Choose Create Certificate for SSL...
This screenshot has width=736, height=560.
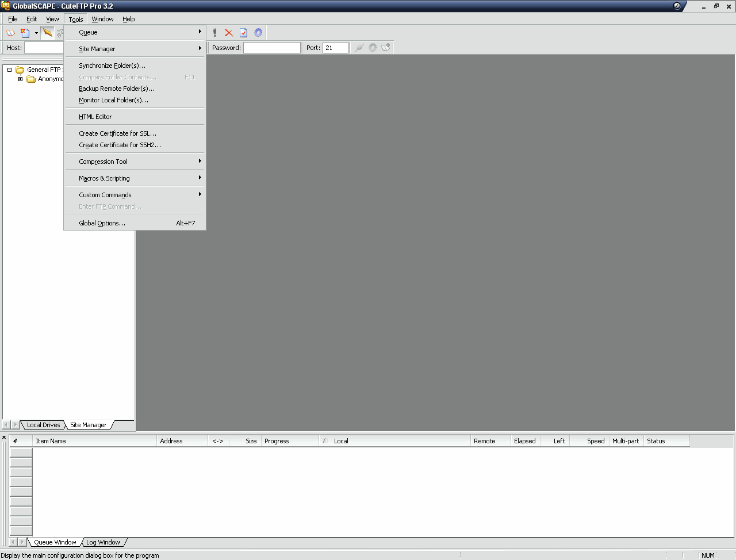[x=135, y=133]
